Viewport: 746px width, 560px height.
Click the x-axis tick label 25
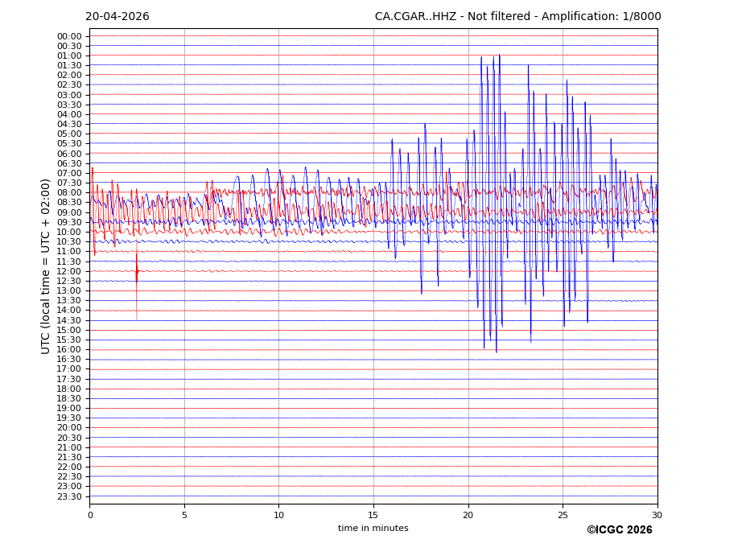point(563,514)
